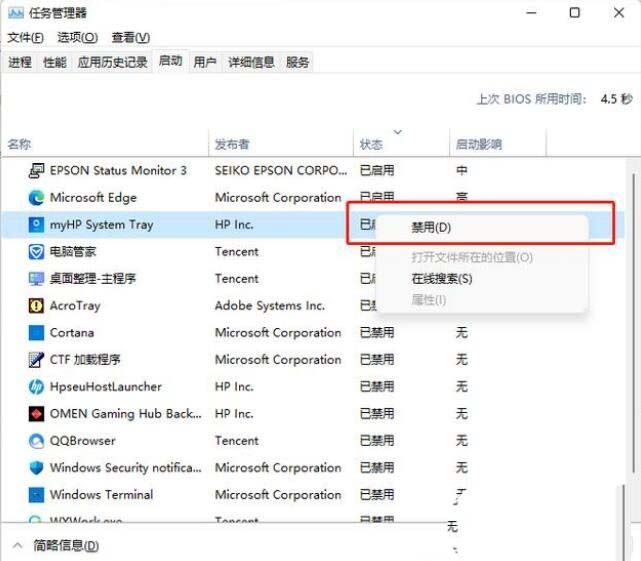Click the Cortana app icon
641x561 pixels.
point(37,333)
